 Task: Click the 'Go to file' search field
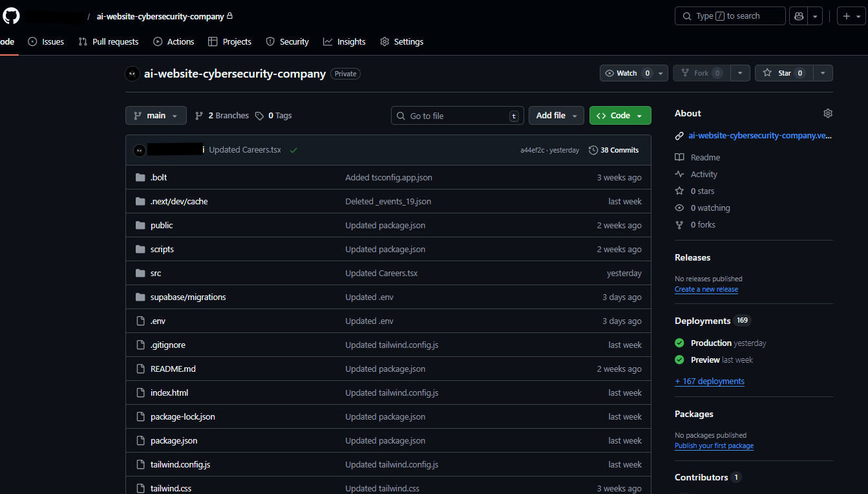(457, 116)
